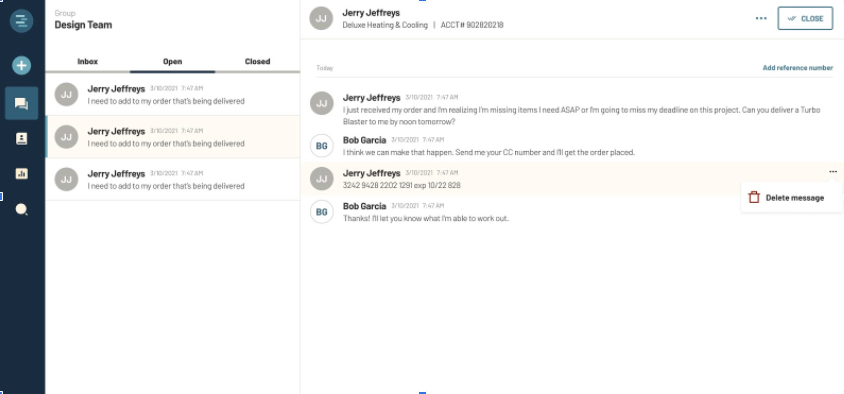Image resolution: width=844 pixels, height=394 pixels.
Task: Open third Jerry Jeffreys conversation in list
Action: point(173,179)
